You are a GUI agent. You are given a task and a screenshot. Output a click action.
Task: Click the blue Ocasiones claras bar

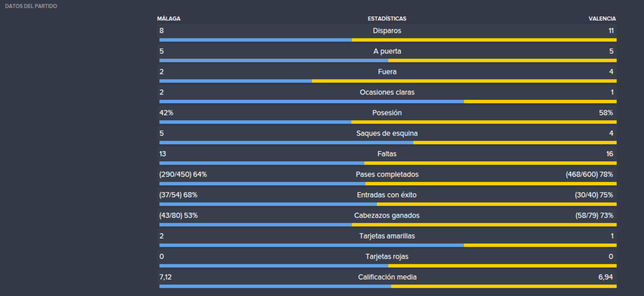(x=312, y=101)
